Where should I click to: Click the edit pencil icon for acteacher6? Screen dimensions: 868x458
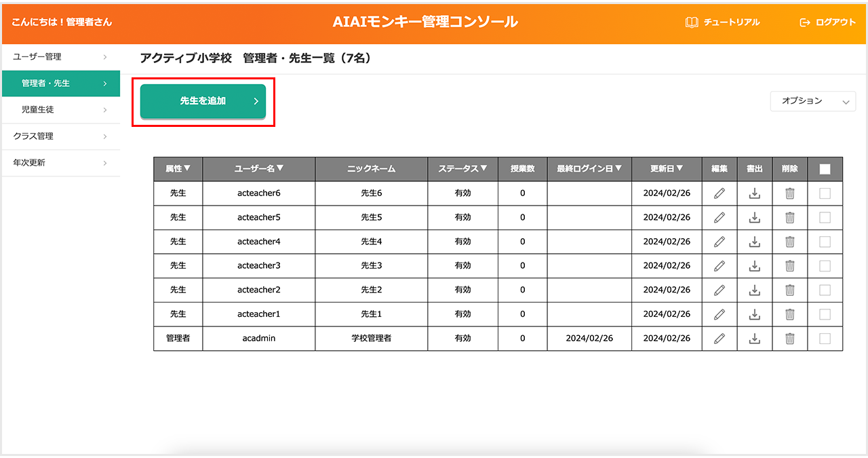[719, 193]
